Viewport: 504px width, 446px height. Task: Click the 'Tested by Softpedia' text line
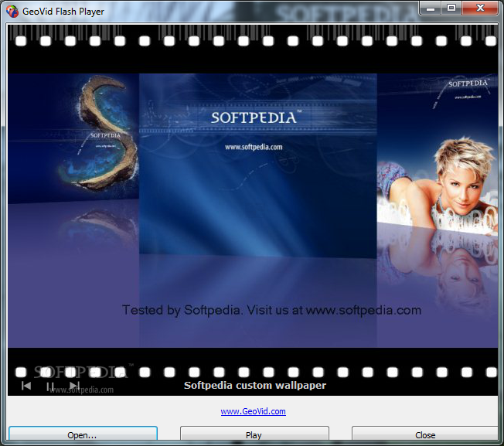pos(271,310)
